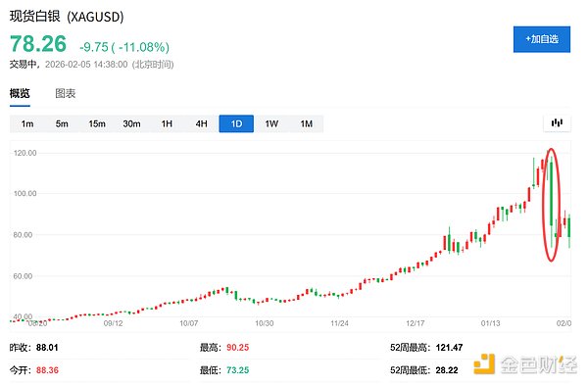
Task: Click the 10/30 date axis label
Action: tap(264, 323)
